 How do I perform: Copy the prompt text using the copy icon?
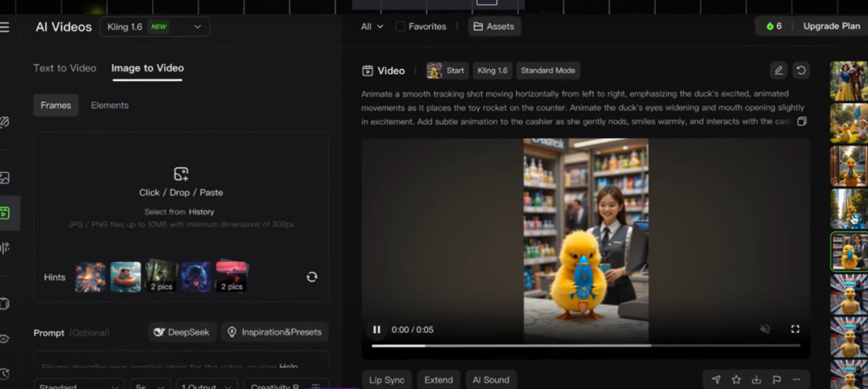801,121
